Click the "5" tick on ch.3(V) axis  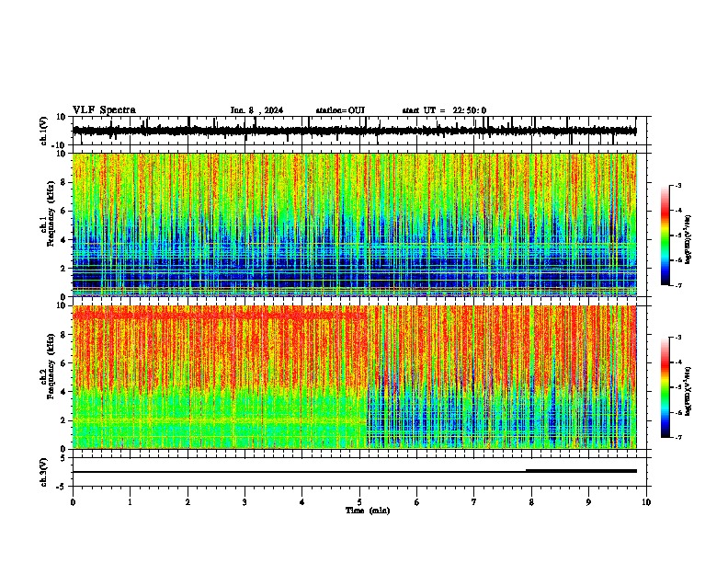click(63, 458)
